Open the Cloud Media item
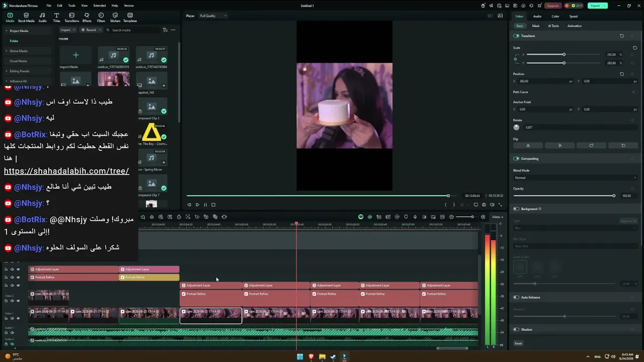This screenshot has height=362, width=644. click(x=18, y=61)
